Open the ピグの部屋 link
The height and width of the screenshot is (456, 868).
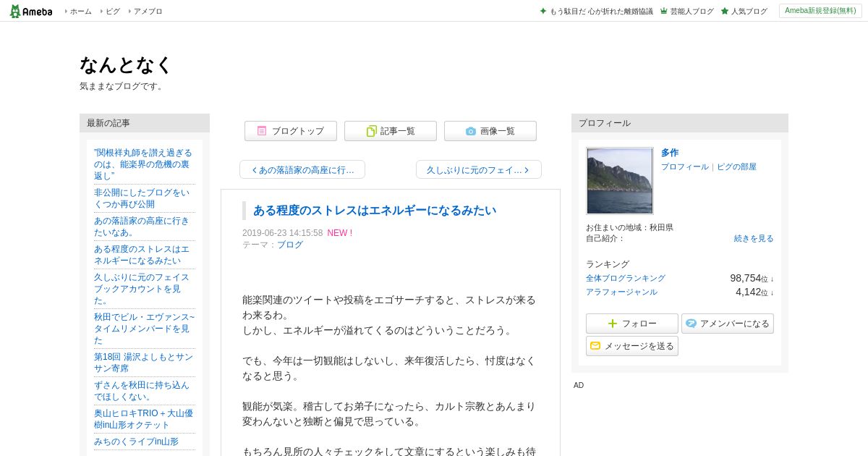[x=736, y=166]
